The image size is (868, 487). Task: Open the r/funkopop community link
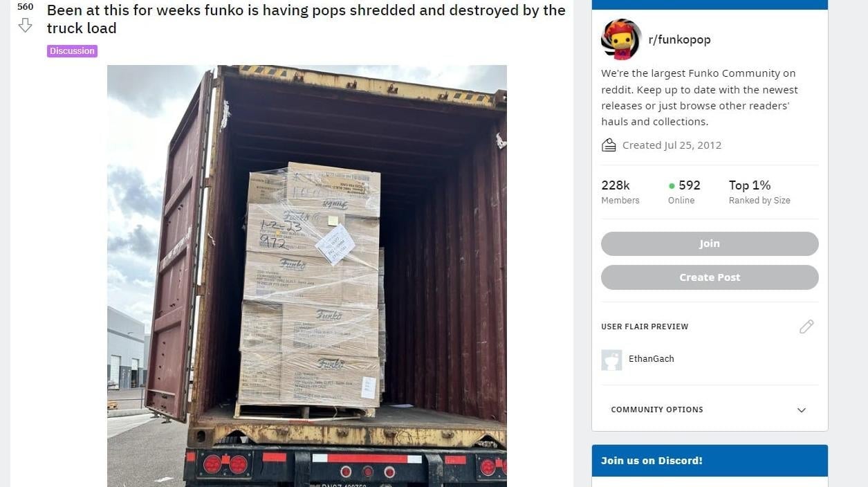click(x=679, y=39)
